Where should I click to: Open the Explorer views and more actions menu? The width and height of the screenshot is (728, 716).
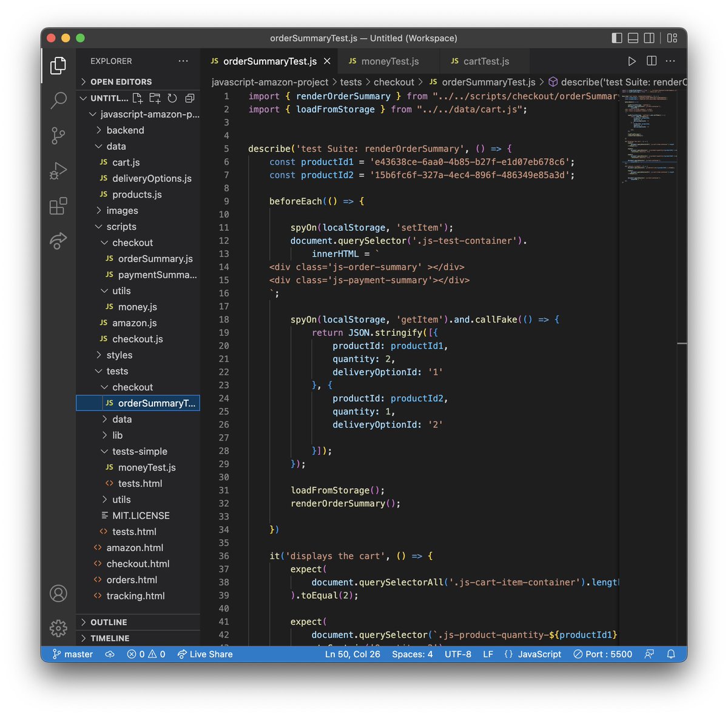183,61
